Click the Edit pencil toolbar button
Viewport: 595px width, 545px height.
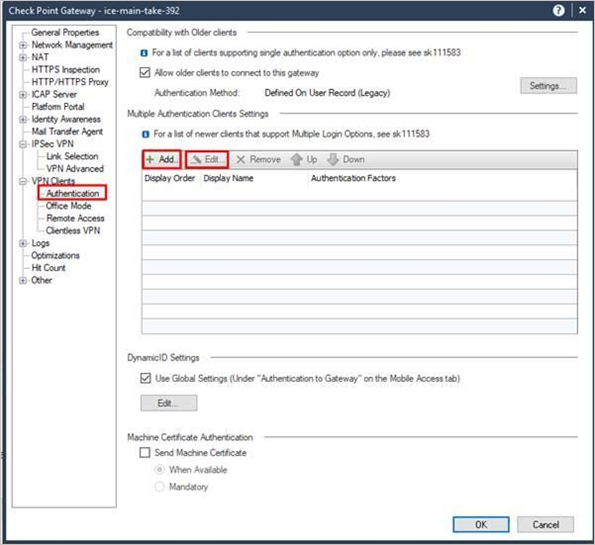207,159
